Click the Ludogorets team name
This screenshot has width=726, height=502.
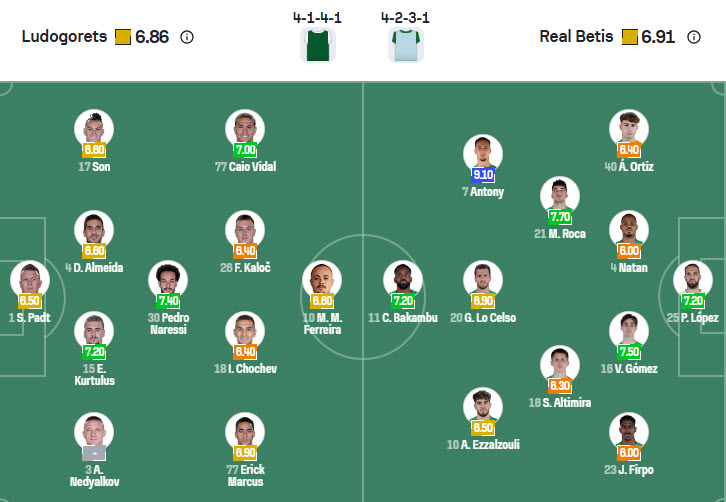click(64, 37)
